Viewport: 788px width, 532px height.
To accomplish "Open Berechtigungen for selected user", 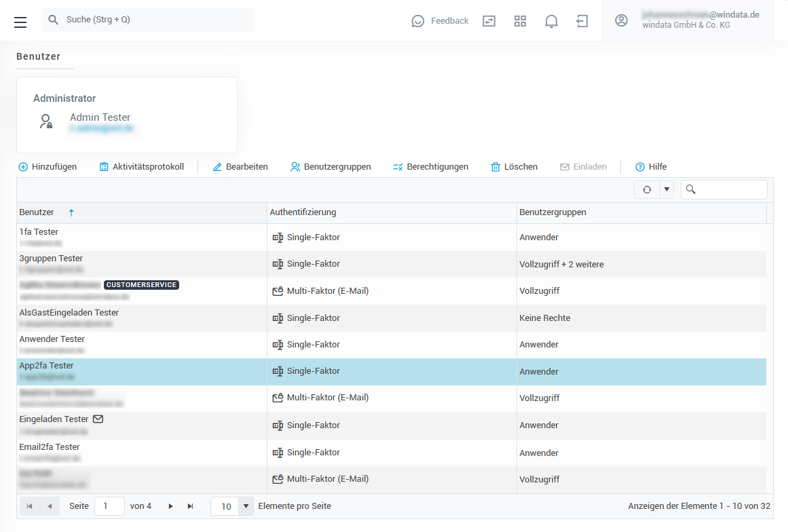I will coord(430,167).
